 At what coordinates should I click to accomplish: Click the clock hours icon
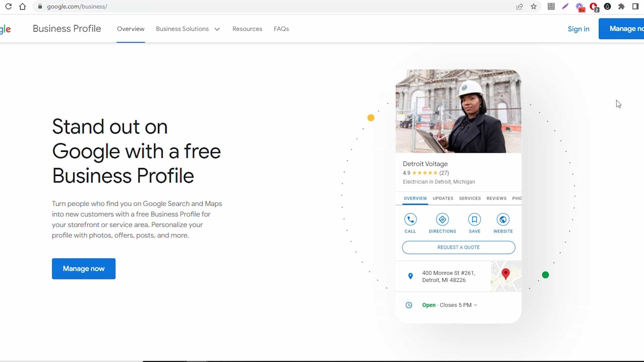tap(409, 305)
